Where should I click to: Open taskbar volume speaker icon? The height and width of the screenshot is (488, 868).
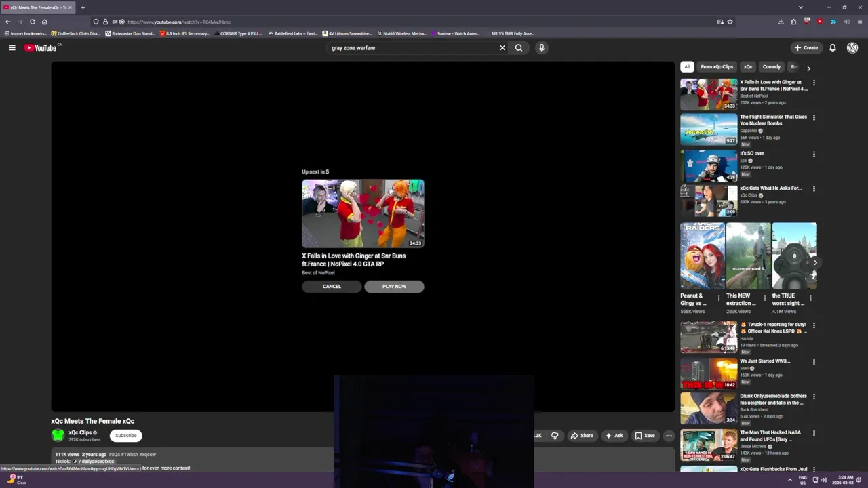point(824,480)
